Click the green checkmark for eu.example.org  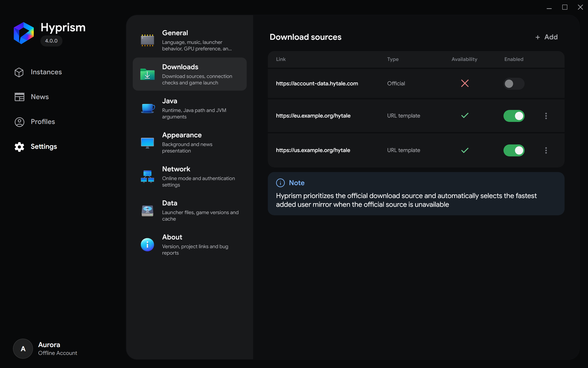click(x=465, y=116)
